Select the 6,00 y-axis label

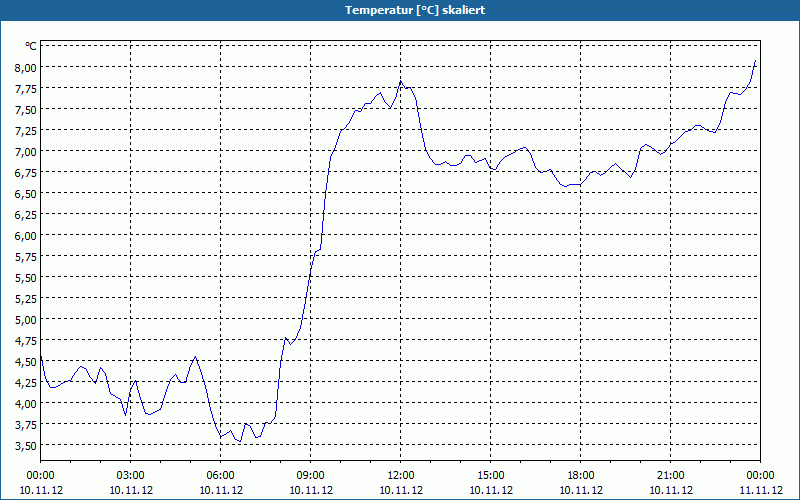(x=26, y=236)
